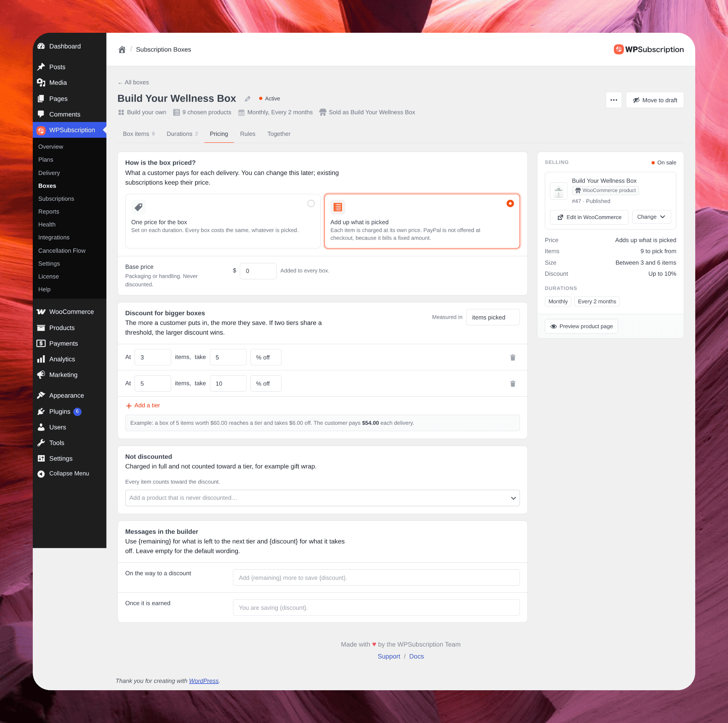The image size is (728, 723).
Task: Open Media library in sidebar
Action: 69,83
